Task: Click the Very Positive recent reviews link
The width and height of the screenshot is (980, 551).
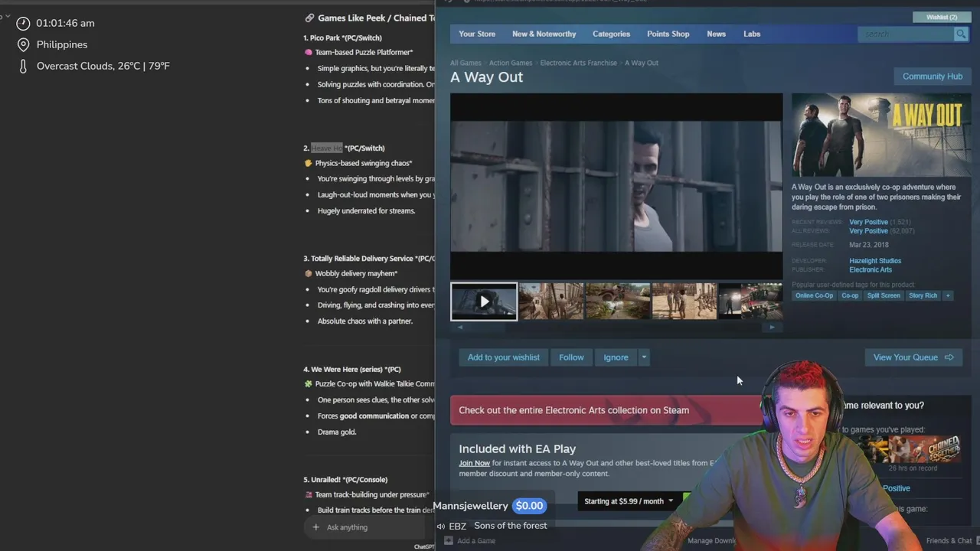Action: pyautogui.click(x=868, y=222)
